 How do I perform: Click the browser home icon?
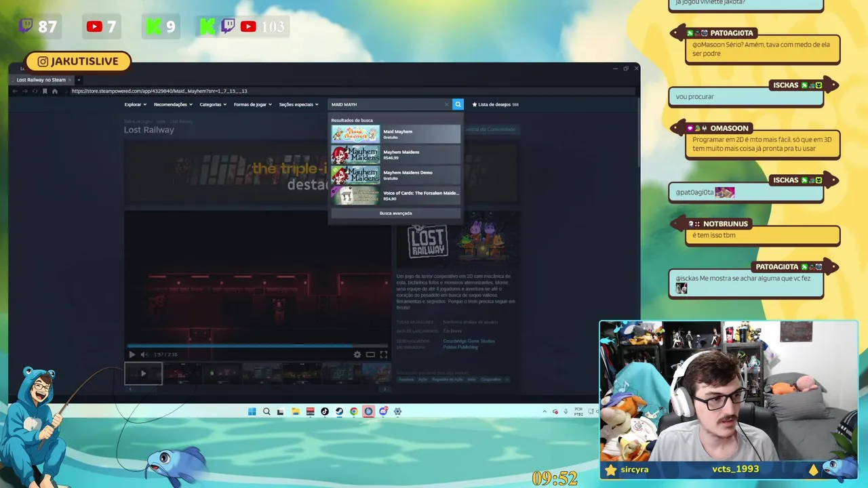click(55, 91)
